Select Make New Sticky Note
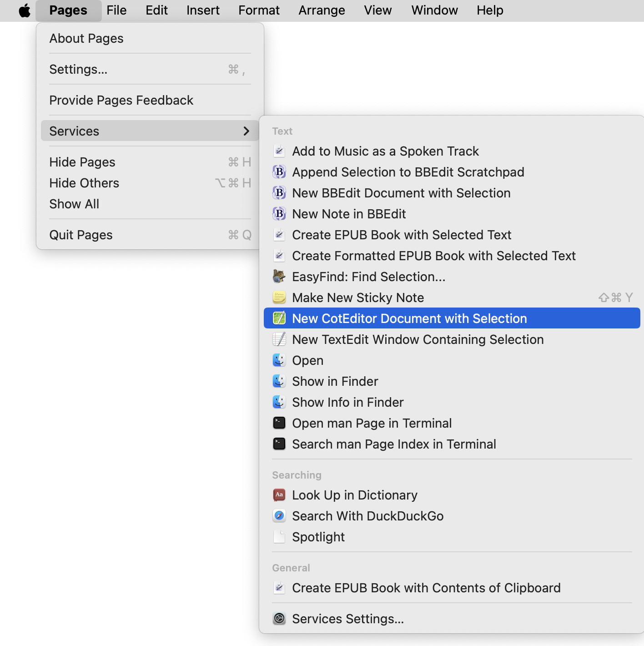The image size is (644, 646). [x=452, y=298]
